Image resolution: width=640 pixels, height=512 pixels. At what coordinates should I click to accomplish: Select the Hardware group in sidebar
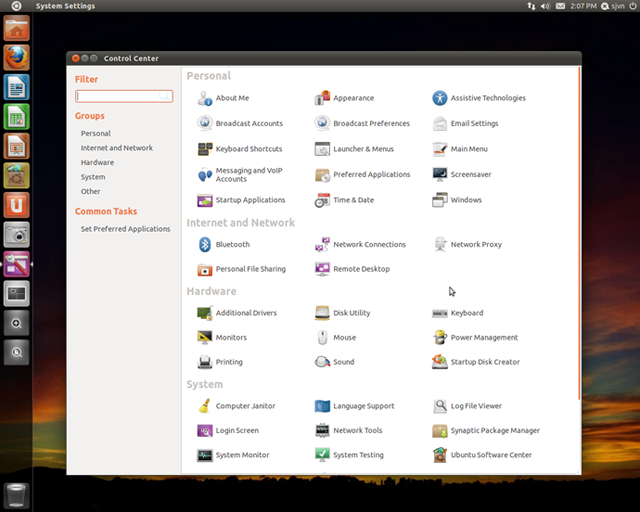click(97, 163)
